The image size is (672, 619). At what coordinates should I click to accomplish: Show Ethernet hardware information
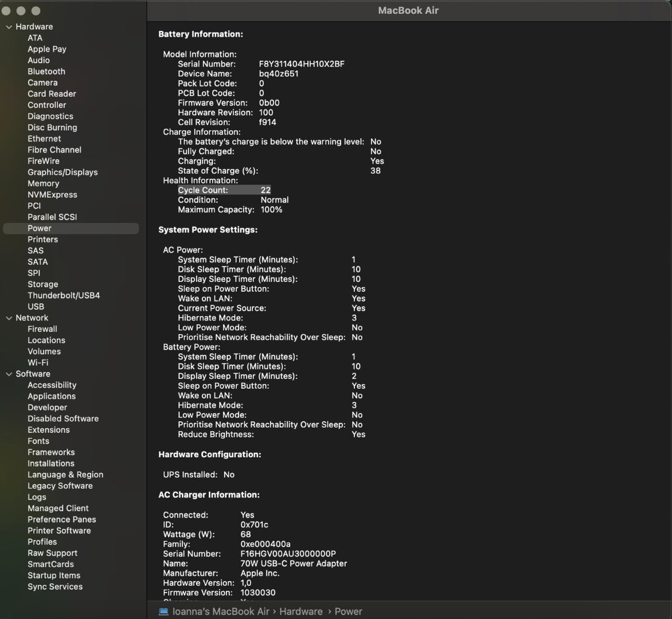pos(44,138)
